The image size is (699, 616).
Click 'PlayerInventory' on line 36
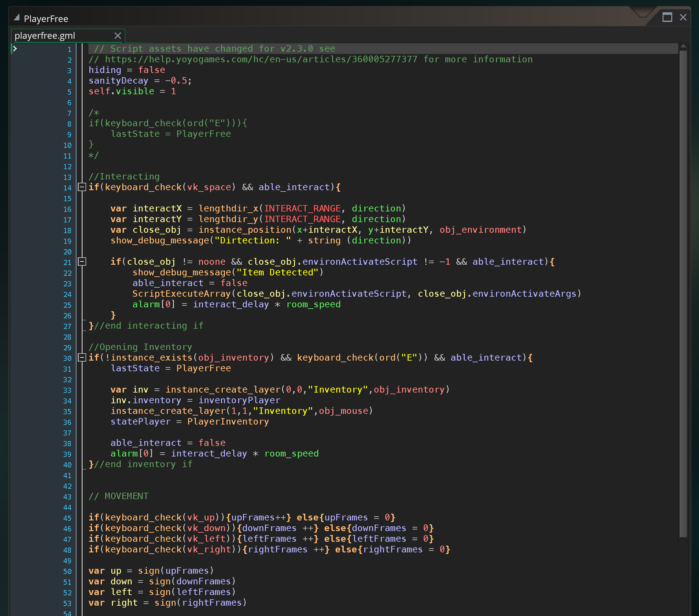point(228,421)
